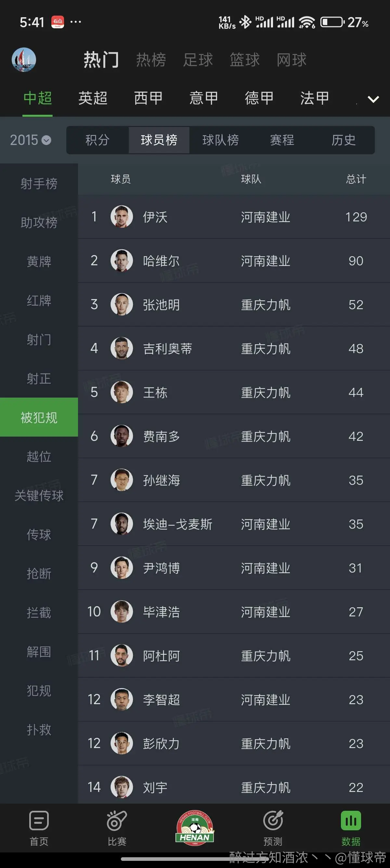Viewport: 390px width, 868px height.
Task: Select 射手榜 in sidebar
Action: click(x=39, y=183)
